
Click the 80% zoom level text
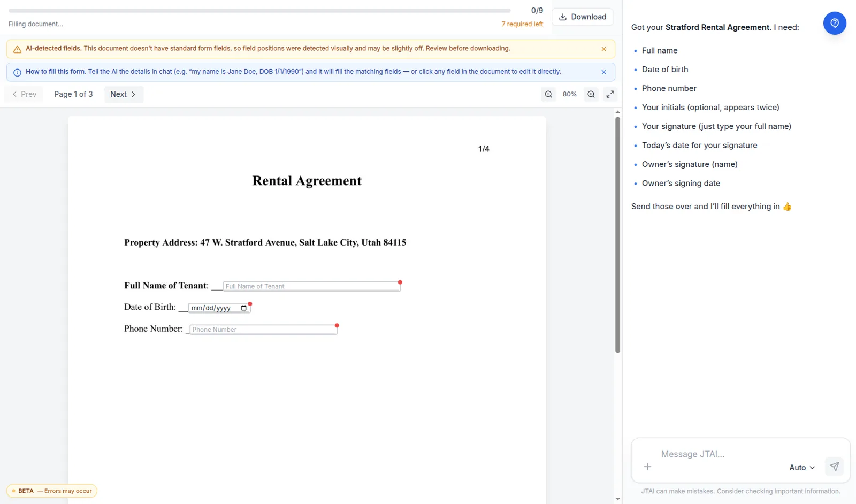569,94
